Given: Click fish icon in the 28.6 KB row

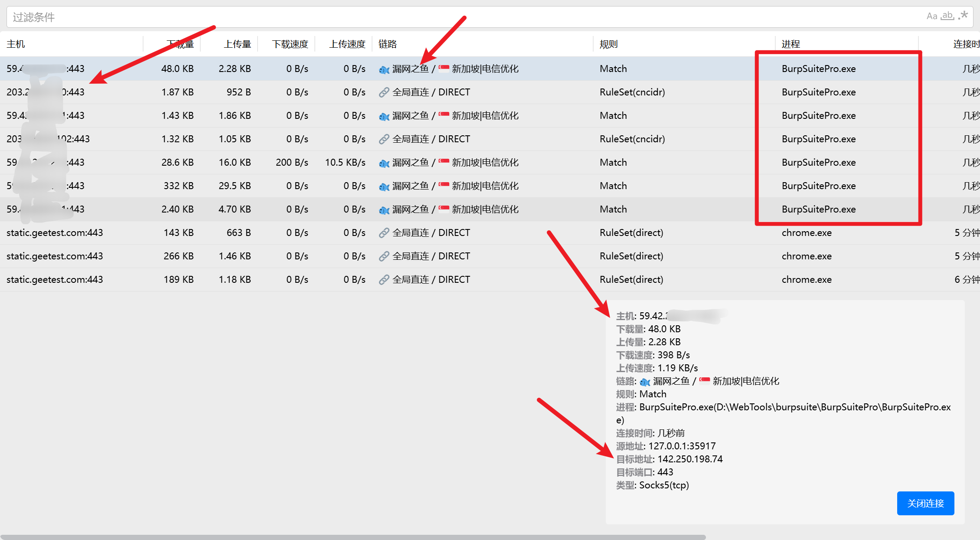Looking at the screenshot, I should tap(384, 163).
